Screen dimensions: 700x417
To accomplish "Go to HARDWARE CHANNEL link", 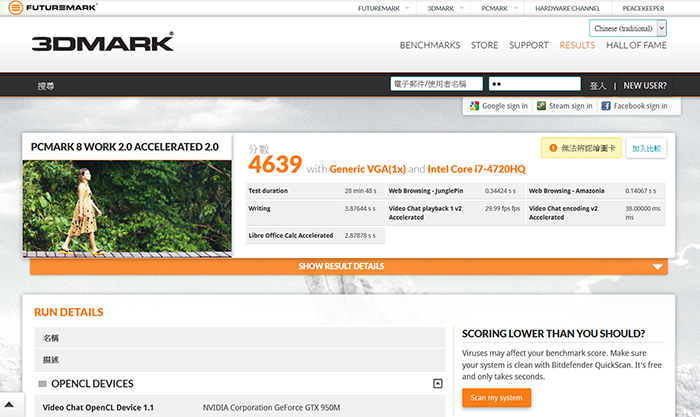I will (567, 8).
